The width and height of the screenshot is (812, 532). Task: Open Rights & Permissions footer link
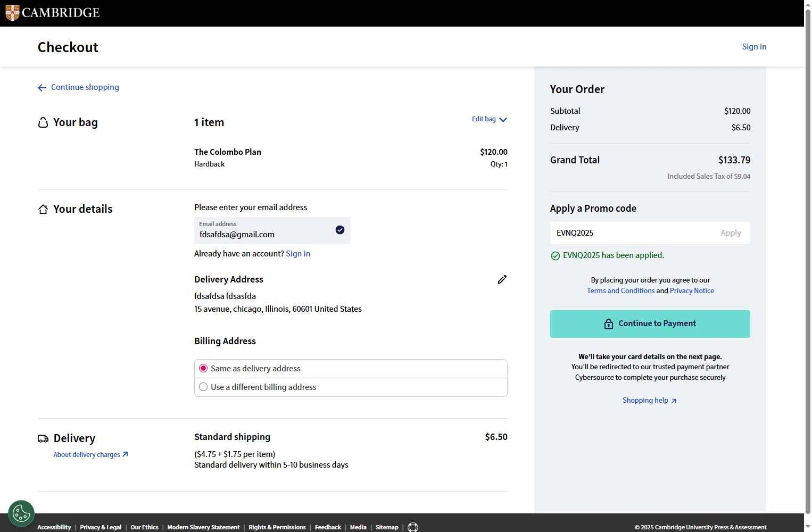click(x=277, y=527)
